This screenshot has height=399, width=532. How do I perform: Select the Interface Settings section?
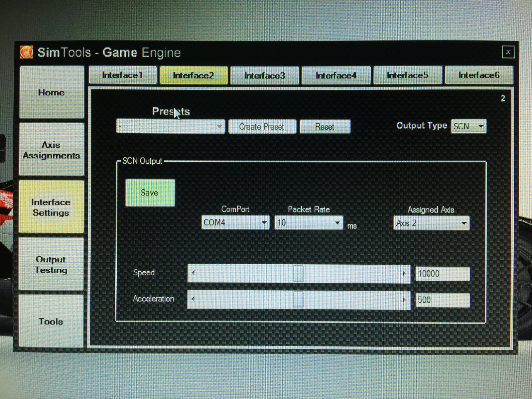click(52, 207)
